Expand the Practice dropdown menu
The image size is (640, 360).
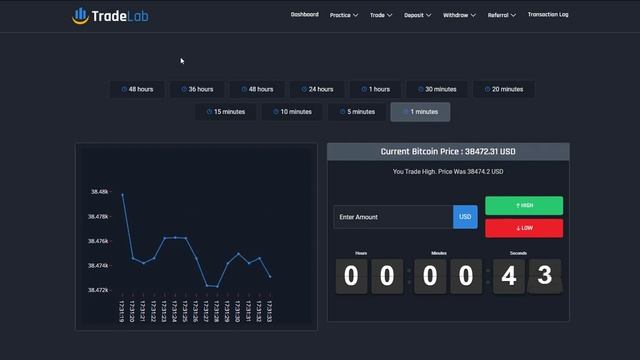tap(344, 15)
